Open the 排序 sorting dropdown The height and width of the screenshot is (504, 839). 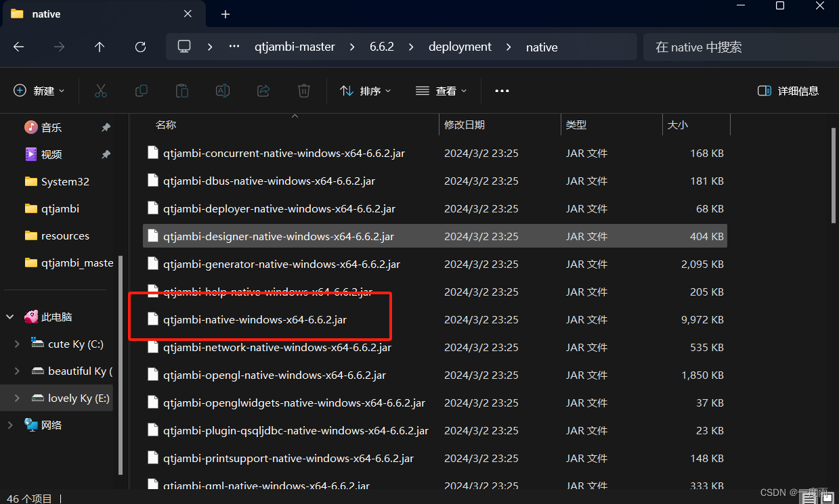pyautogui.click(x=365, y=90)
